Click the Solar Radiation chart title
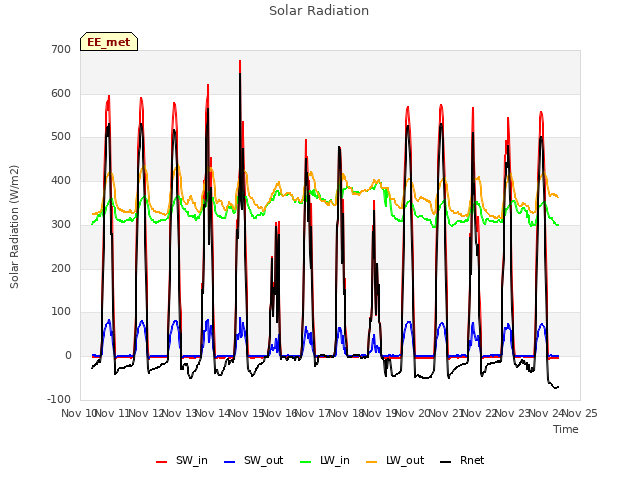Image resolution: width=640 pixels, height=480 pixels. [x=319, y=11]
